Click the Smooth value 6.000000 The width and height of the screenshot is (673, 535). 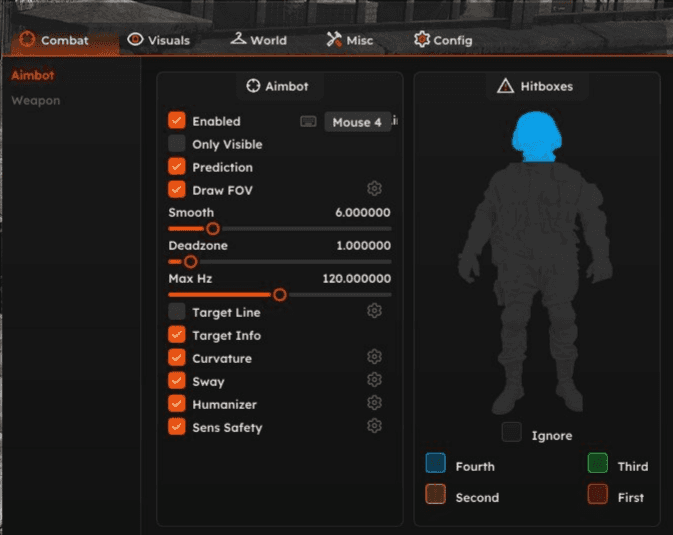[x=363, y=213]
